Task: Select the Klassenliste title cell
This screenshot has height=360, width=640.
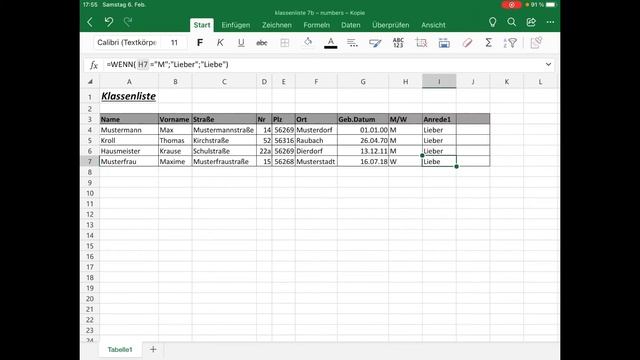Action: [129, 96]
